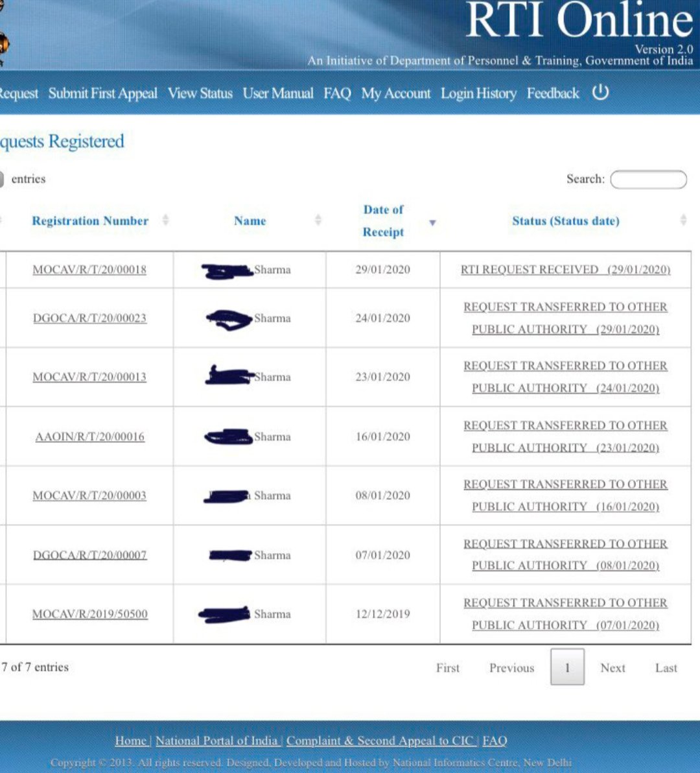Open registration MOCAV/R/T/20/00003
The image size is (700, 773).
pos(89,495)
